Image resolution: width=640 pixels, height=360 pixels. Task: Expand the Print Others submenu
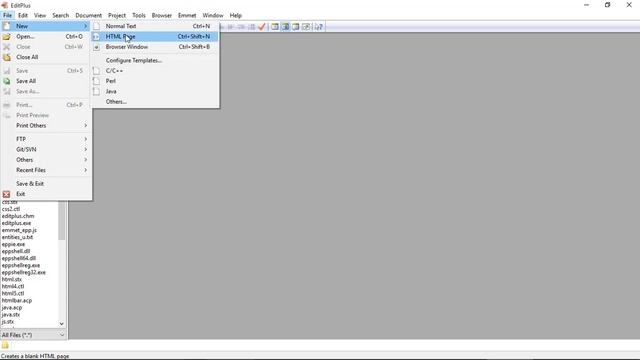point(46,126)
